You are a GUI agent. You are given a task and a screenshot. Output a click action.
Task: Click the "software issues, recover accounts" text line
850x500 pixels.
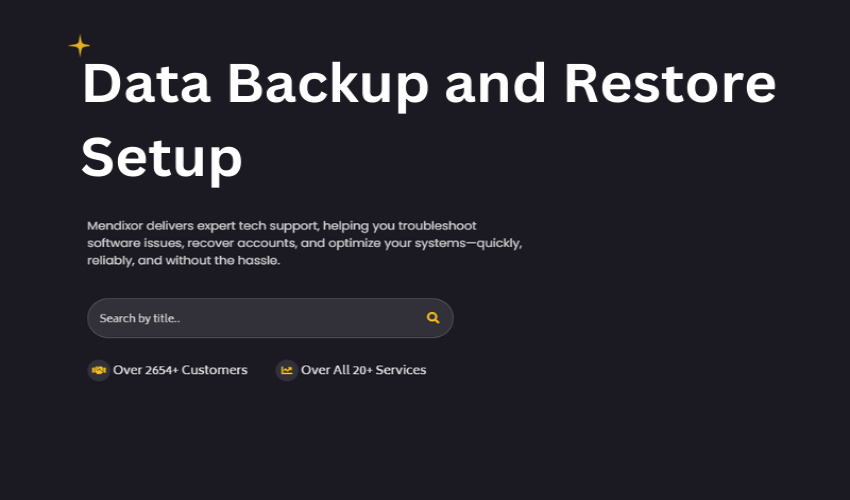point(192,243)
